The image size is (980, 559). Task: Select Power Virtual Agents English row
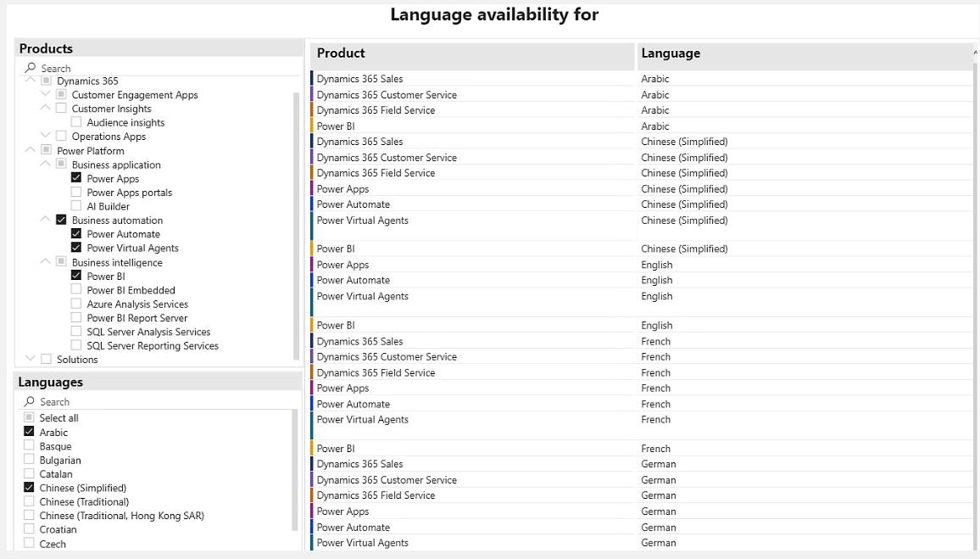pyautogui.click(x=642, y=302)
